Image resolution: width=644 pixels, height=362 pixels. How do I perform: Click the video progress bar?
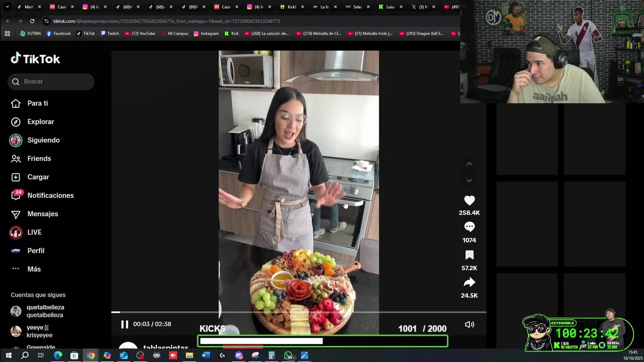299,312
